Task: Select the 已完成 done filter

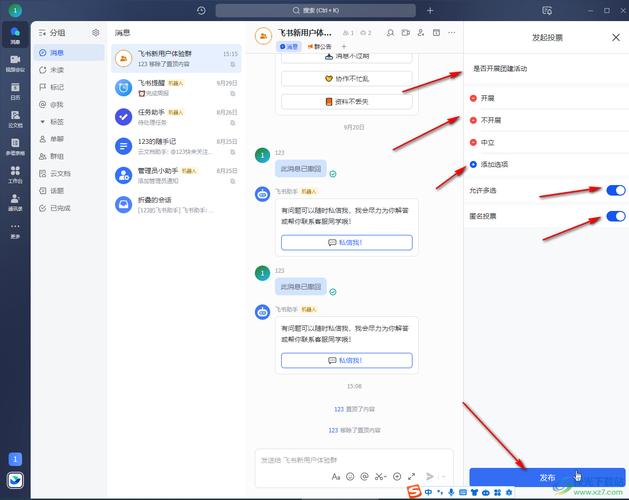Action: 69,208
